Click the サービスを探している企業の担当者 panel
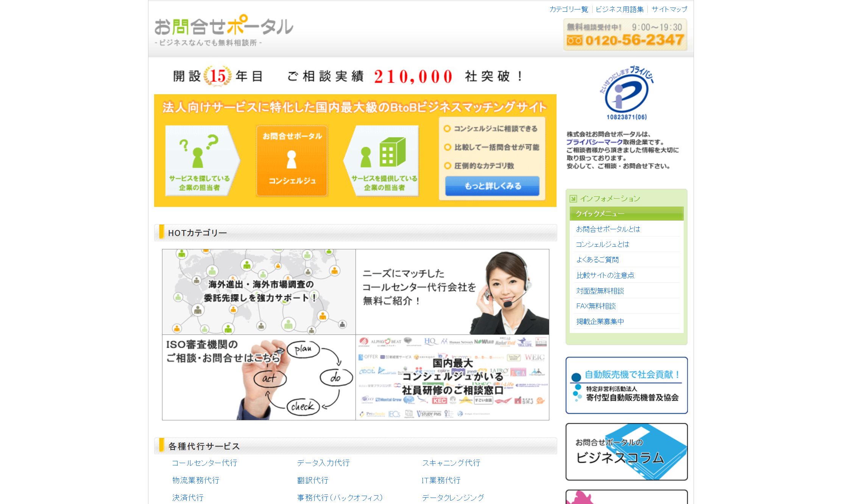The image size is (842, 504). 203,161
